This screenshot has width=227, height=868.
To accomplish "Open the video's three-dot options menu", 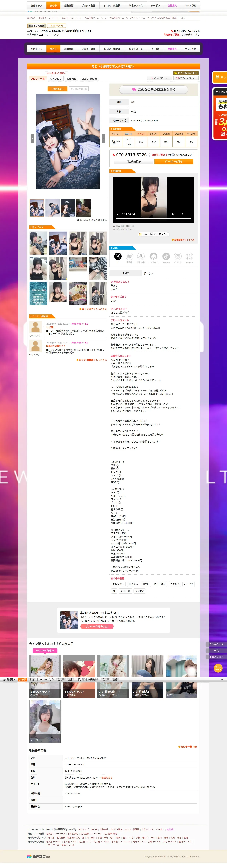I will [x=190, y=214].
